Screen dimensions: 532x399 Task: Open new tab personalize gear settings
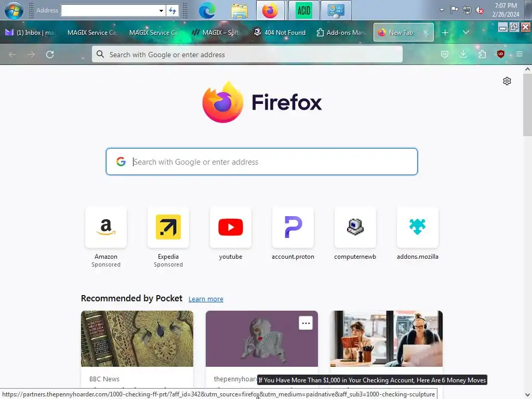(x=507, y=81)
